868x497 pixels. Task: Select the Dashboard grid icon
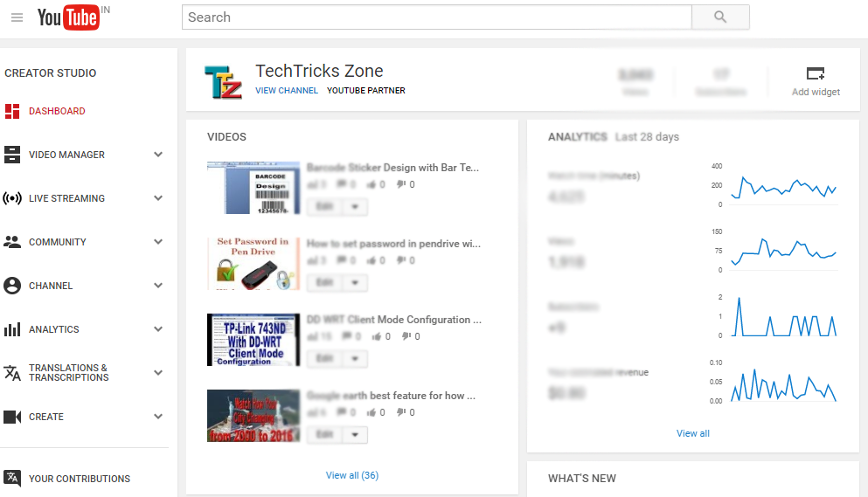pos(12,111)
